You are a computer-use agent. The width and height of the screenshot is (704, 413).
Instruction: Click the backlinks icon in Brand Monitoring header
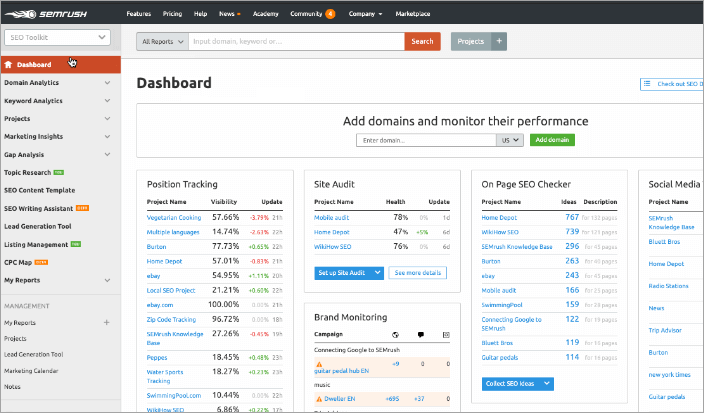point(446,334)
